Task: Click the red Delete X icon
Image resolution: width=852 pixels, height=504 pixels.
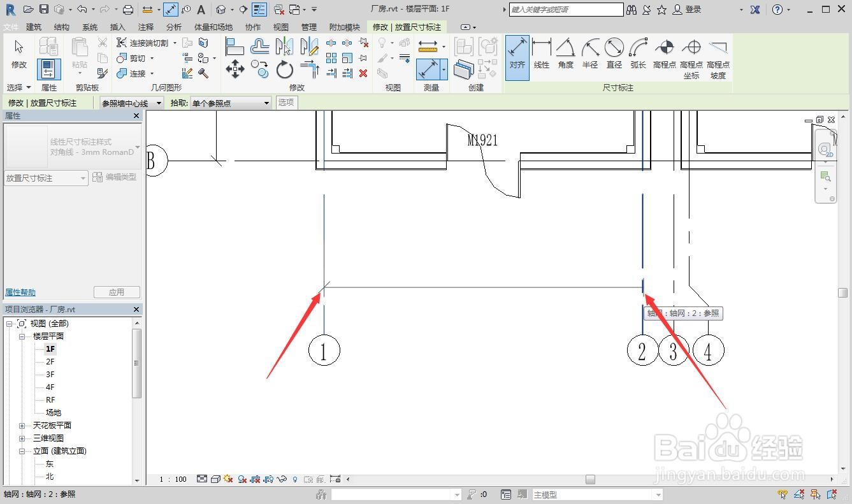Action: coord(363,73)
